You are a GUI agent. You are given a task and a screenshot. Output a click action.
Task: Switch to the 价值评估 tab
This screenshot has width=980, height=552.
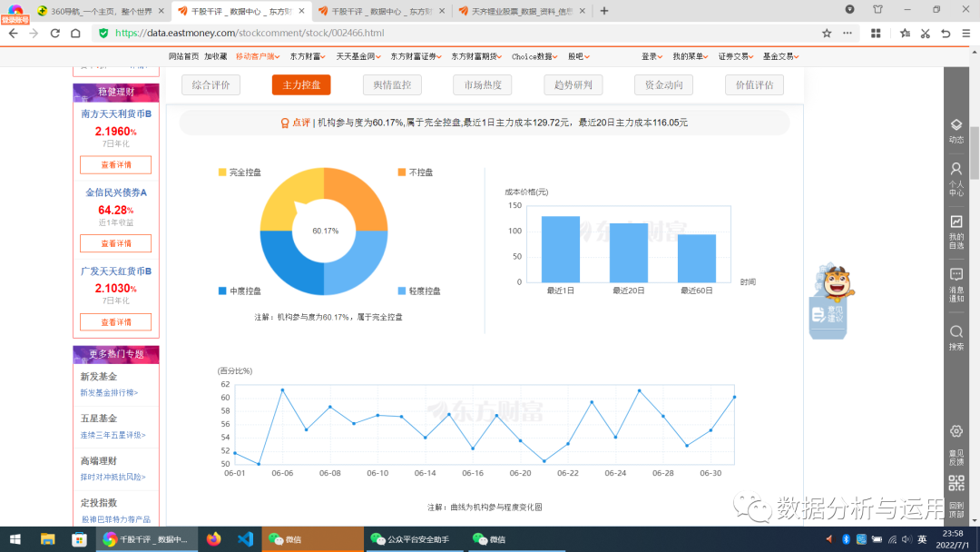click(754, 85)
